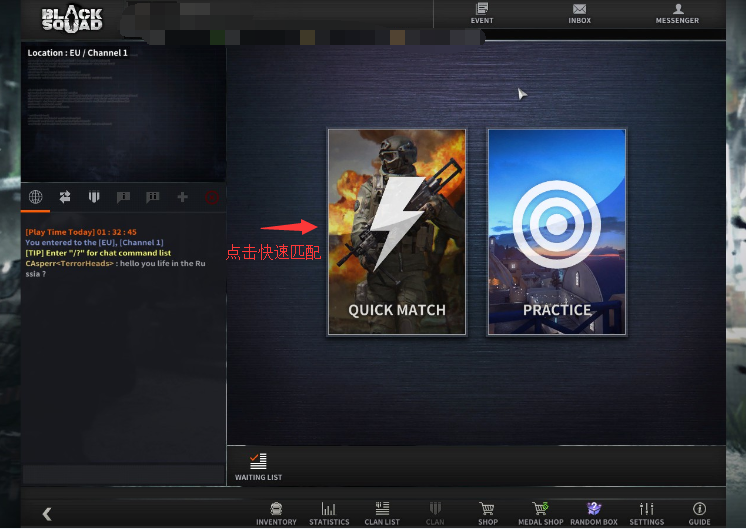Enter Practice mode card
Image resolution: width=746 pixels, height=529 pixels.
557,232
